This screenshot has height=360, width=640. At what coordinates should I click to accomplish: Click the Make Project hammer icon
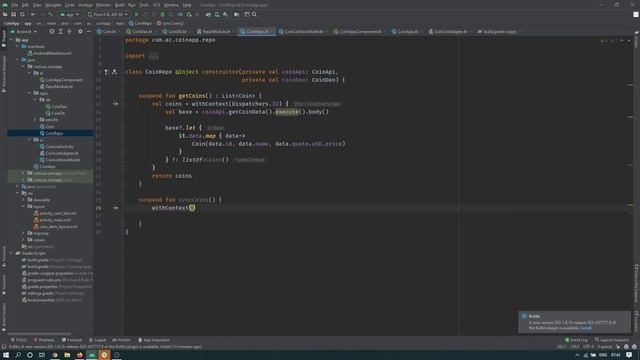(x=51, y=14)
